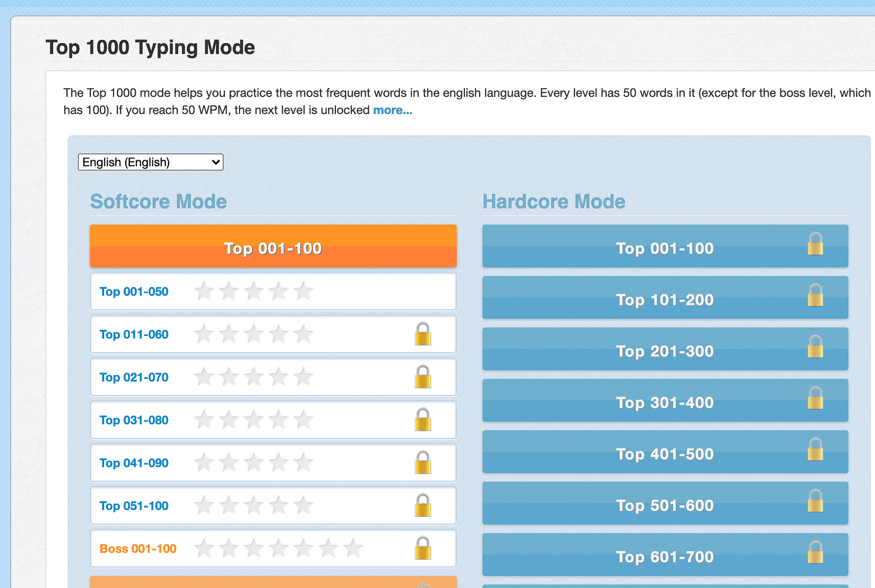Click lock icon on Hardcore Top 301-400
This screenshot has width=875, height=588.
click(815, 398)
